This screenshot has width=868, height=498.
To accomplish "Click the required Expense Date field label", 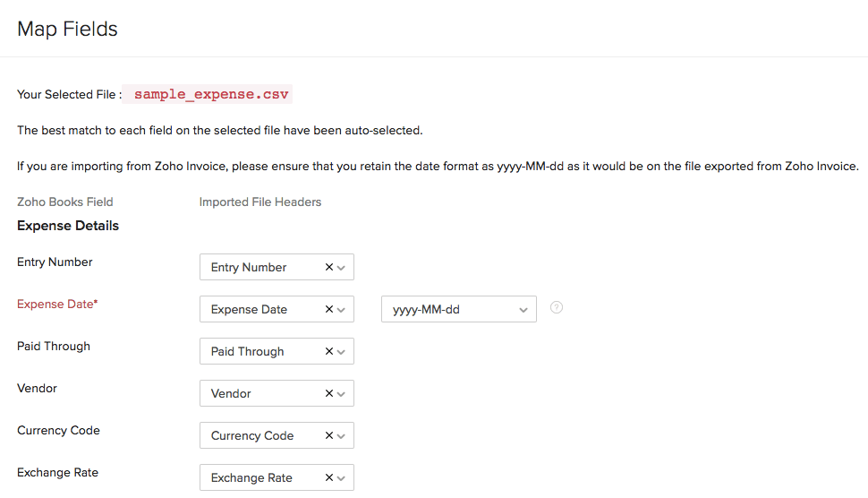I will (57, 304).
